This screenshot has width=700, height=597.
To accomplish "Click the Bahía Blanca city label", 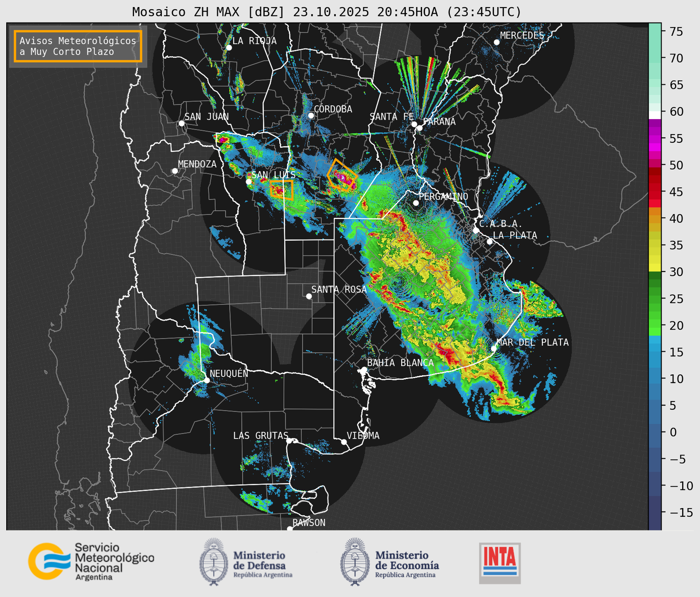I will point(400,363).
